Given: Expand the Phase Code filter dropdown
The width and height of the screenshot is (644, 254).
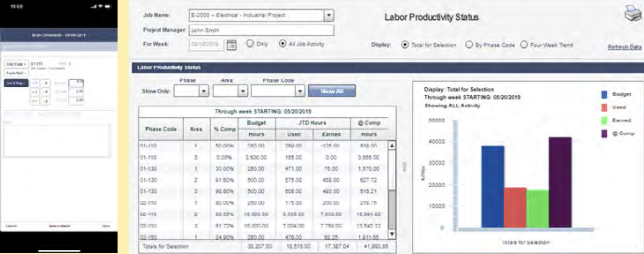Looking at the screenshot, I should (300, 91).
